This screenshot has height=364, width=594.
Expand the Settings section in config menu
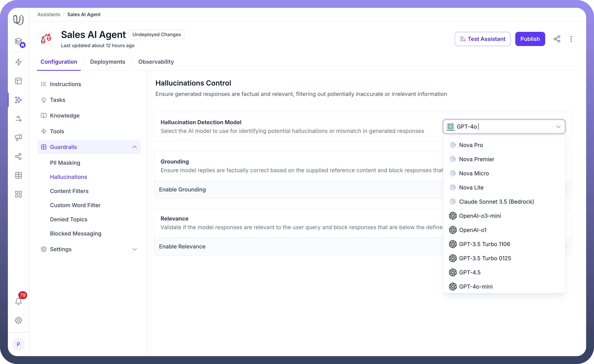coord(134,249)
